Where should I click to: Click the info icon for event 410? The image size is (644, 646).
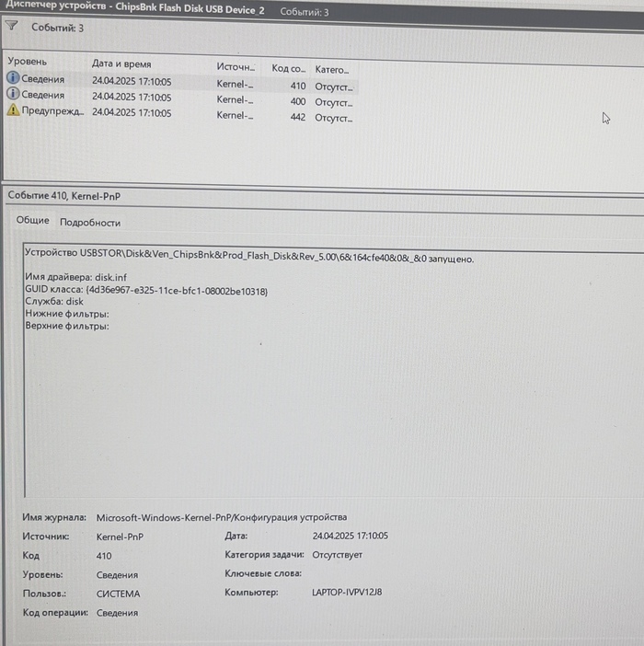[x=13, y=80]
